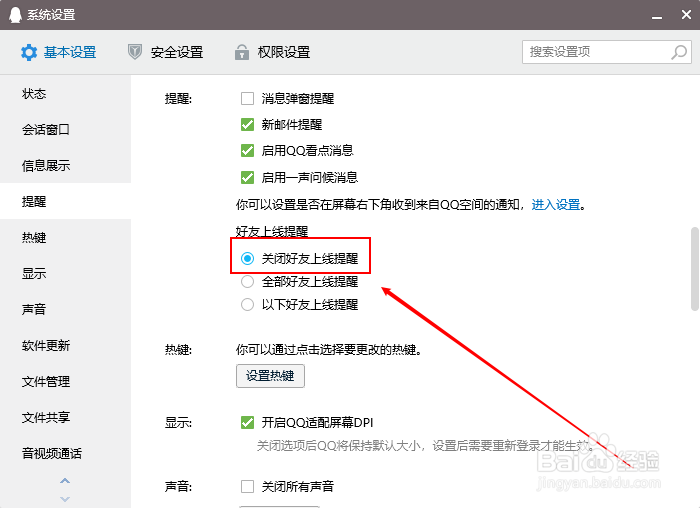Click the vertical scrollbar thumb
The width and height of the screenshot is (700, 508).
(x=695, y=269)
